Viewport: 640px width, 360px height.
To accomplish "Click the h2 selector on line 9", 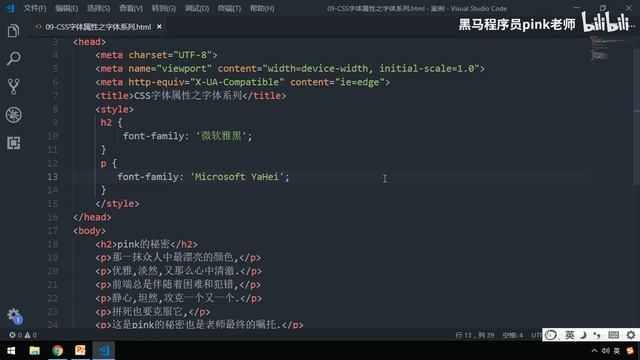I will [106, 122].
